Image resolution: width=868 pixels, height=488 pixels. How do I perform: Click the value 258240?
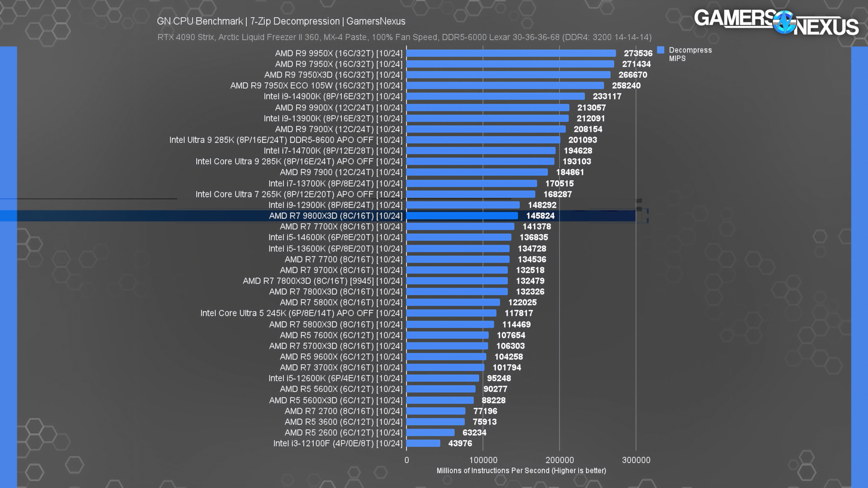pos(626,86)
